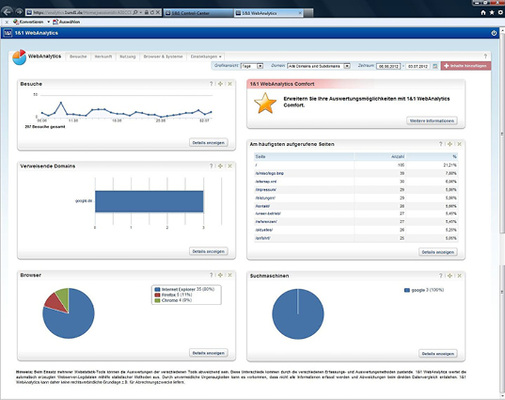Viewport: 505px width, 400px height.
Task: Open the Grafikansicht dropdown
Action: (252, 66)
